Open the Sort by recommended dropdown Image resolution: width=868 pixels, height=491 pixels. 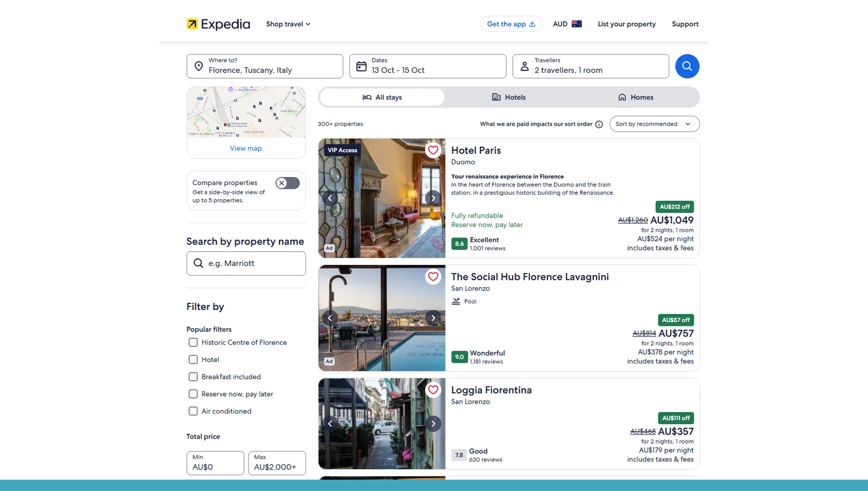coord(654,124)
